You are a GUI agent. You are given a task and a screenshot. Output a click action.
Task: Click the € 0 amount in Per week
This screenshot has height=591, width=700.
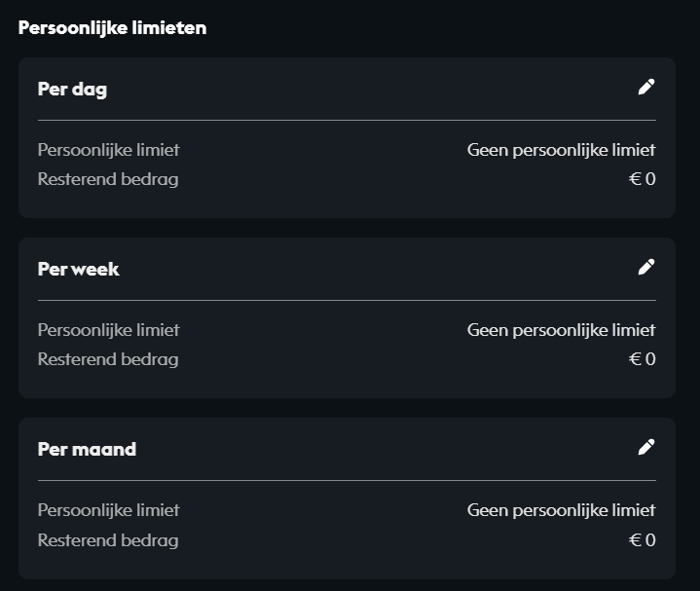(x=643, y=359)
